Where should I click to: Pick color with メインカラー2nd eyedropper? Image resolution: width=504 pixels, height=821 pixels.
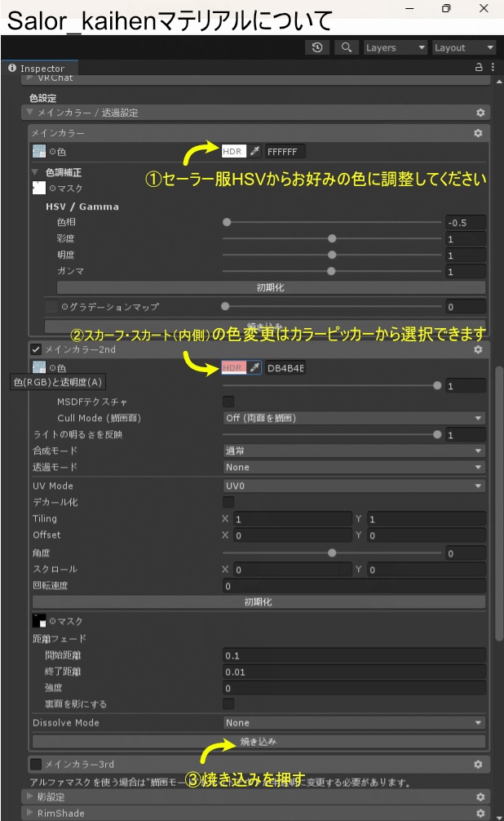coord(254,367)
